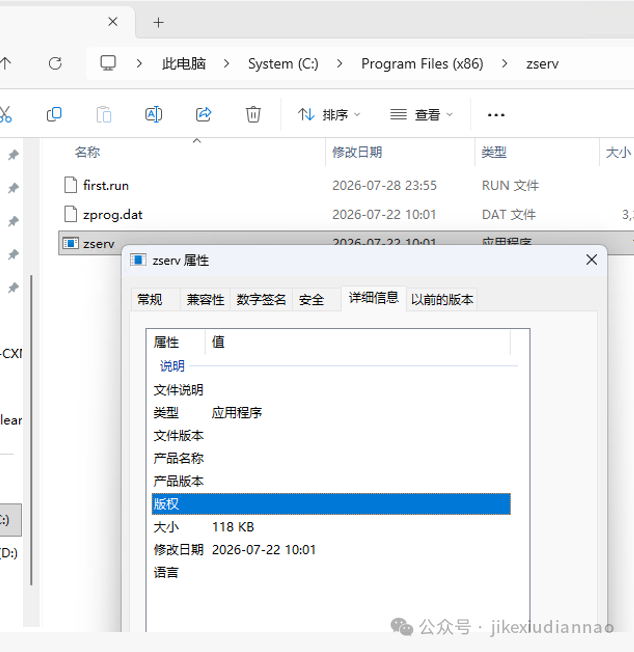Select the 大小 118 KB row
Image resolution: width=634 pixels, height=652 pixels.
[331, 527]
